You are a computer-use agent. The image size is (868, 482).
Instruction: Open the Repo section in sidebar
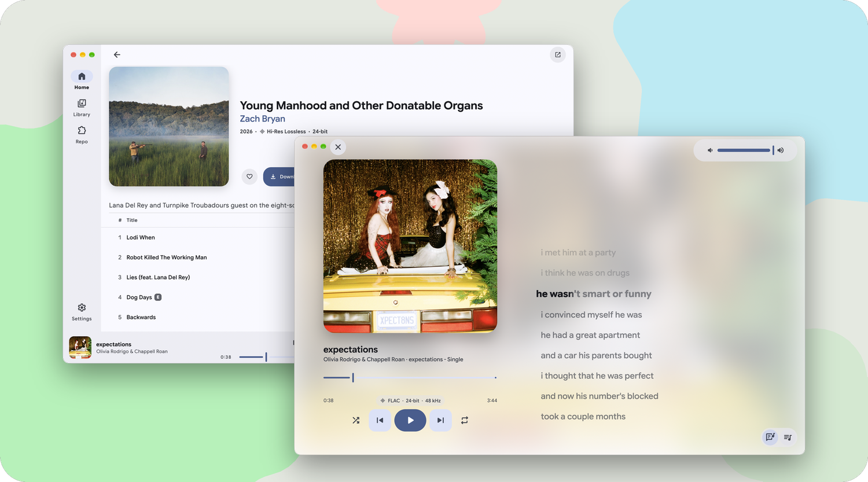(x=82, y=135)
